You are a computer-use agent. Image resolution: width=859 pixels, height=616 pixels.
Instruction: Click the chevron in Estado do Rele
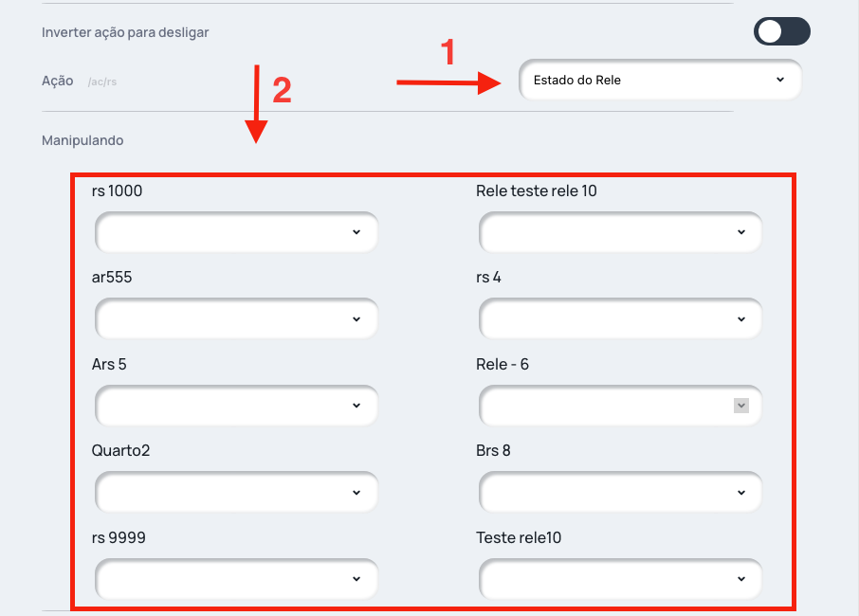(x=780, y=81)
